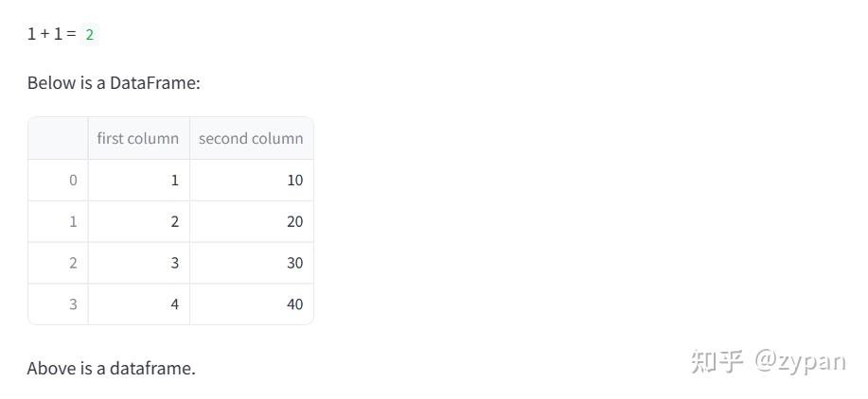Select first column cell in row 1

[x=139, y=221]
